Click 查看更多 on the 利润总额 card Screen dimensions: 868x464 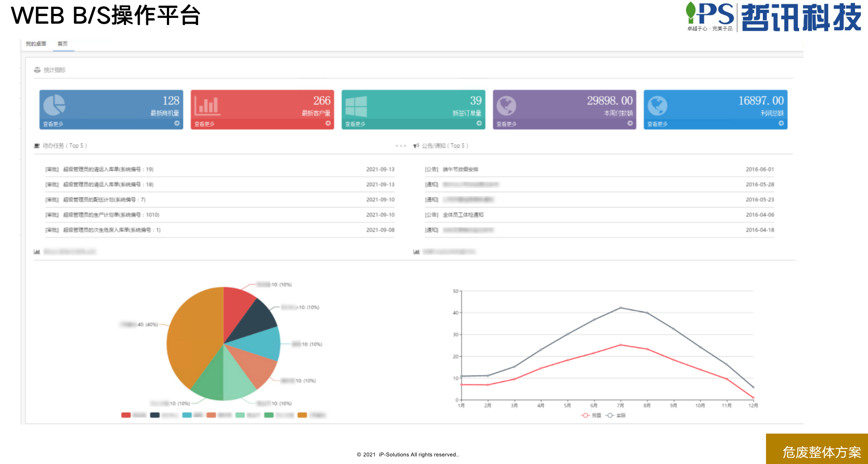click(x=657, y=124)
